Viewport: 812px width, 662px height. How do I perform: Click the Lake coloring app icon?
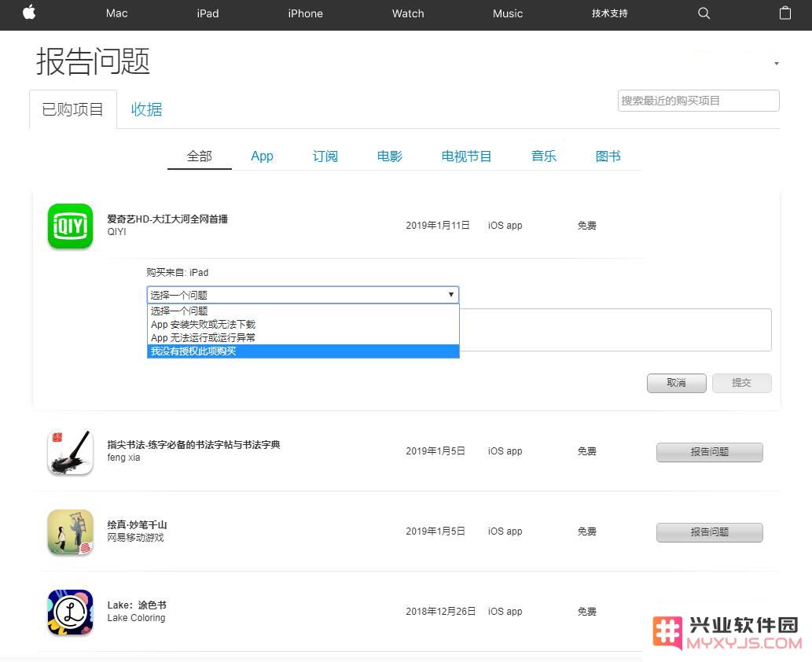71,612
